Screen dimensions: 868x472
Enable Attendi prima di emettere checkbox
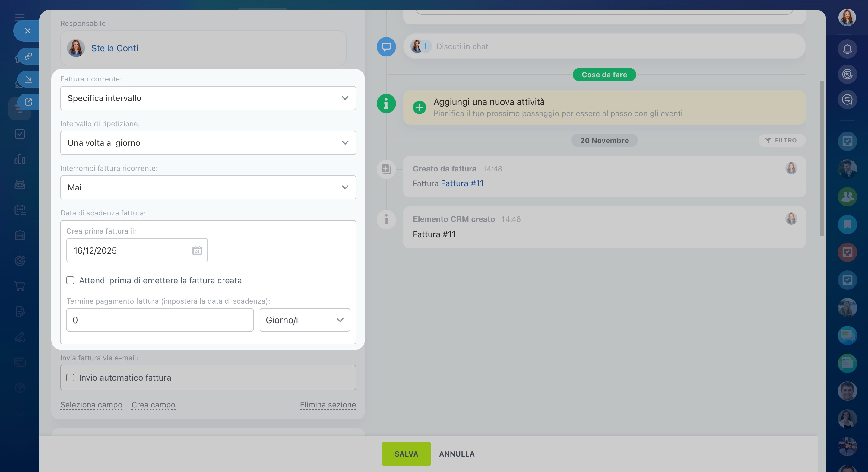[x=71, y=280]
